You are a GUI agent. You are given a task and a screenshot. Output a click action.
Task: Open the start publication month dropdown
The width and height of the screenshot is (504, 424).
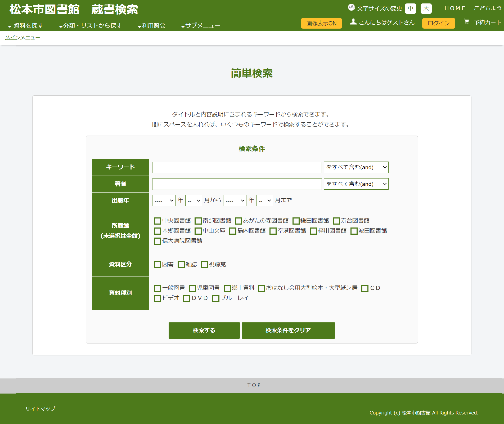194,200
